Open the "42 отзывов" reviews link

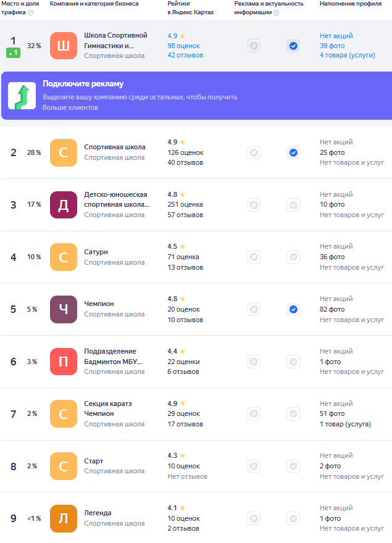click(185, 55)
